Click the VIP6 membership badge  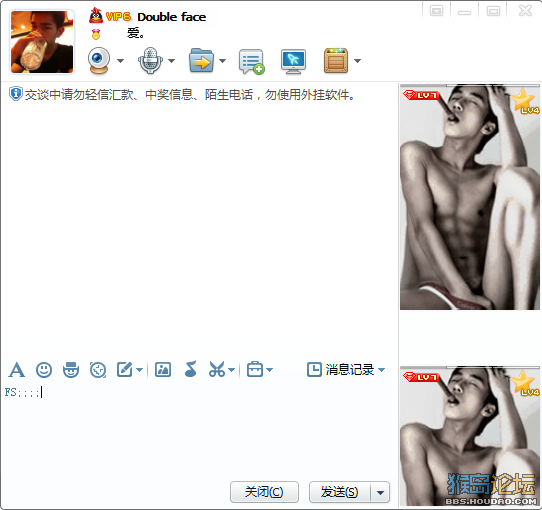(x=118, y=17)
